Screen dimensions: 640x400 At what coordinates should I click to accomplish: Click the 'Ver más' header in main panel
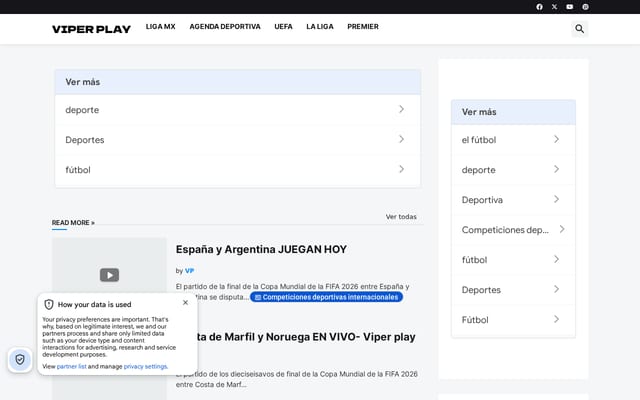point(238,82)
